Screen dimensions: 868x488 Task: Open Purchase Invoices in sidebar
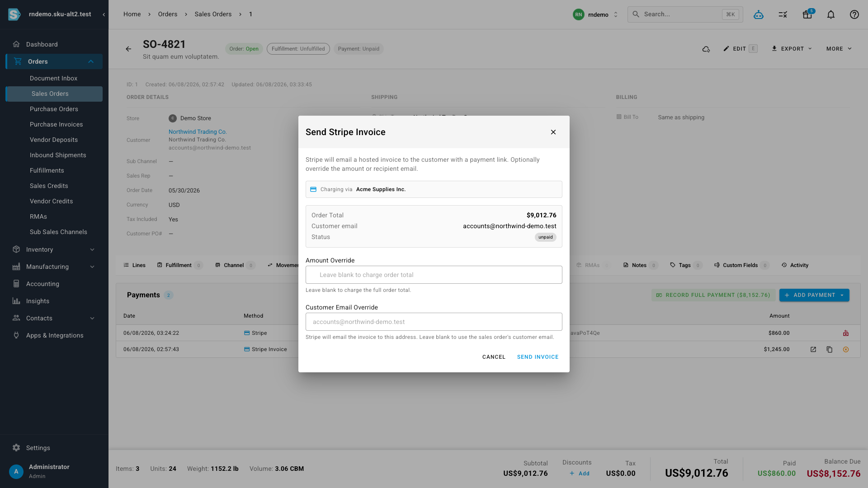coord(56,124)
